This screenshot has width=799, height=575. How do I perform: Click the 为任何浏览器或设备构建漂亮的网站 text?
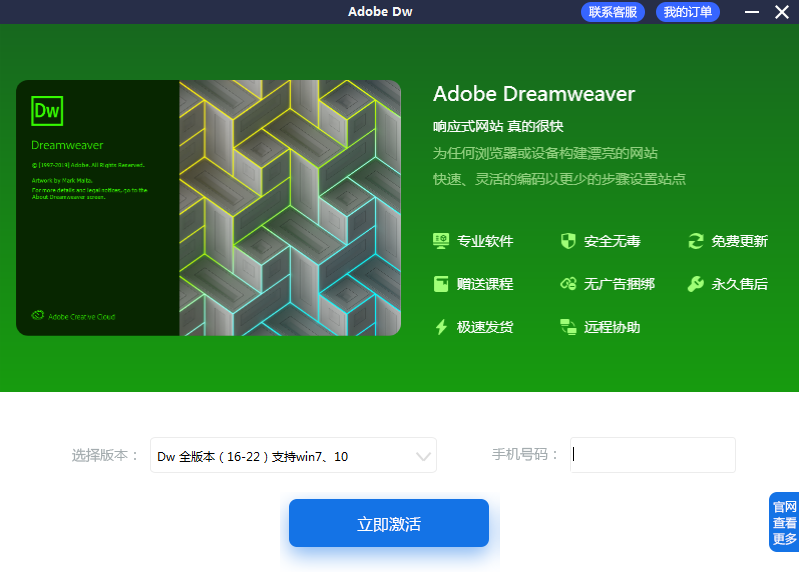click(x=545, y=153)
